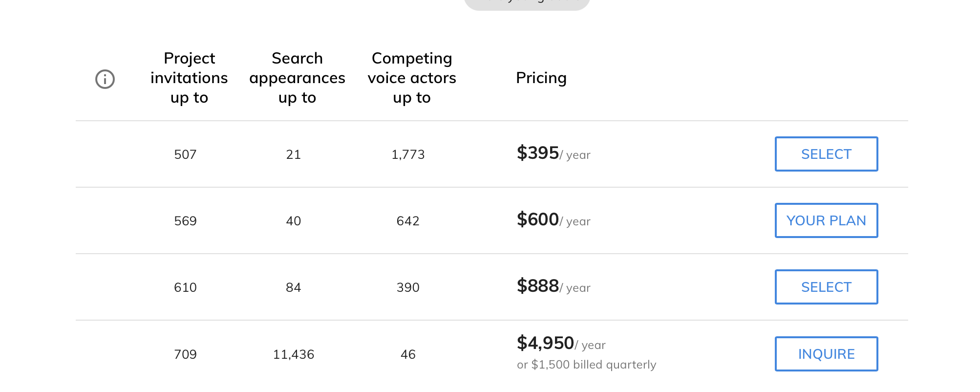Select the $888 per year plan
Viewport: 980px width, 392px height.
pos(826,287)
